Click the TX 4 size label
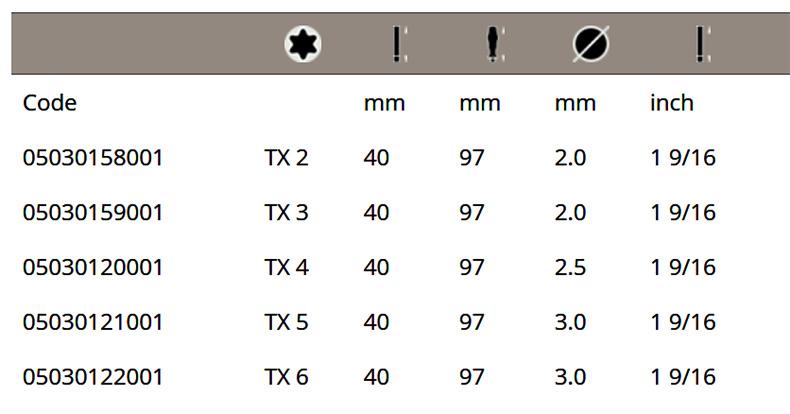The width and height of the screenshot is (790, 414). click(x=285, y=268)
